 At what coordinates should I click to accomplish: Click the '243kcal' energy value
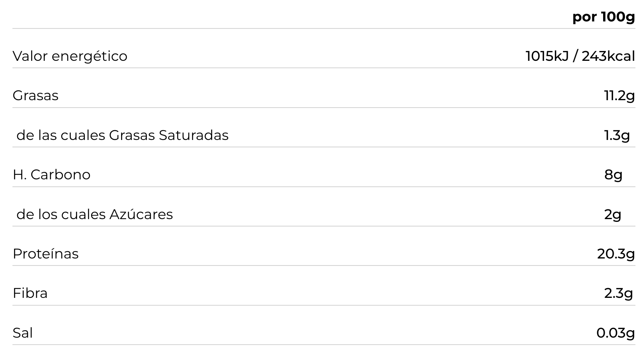point(608,56)
